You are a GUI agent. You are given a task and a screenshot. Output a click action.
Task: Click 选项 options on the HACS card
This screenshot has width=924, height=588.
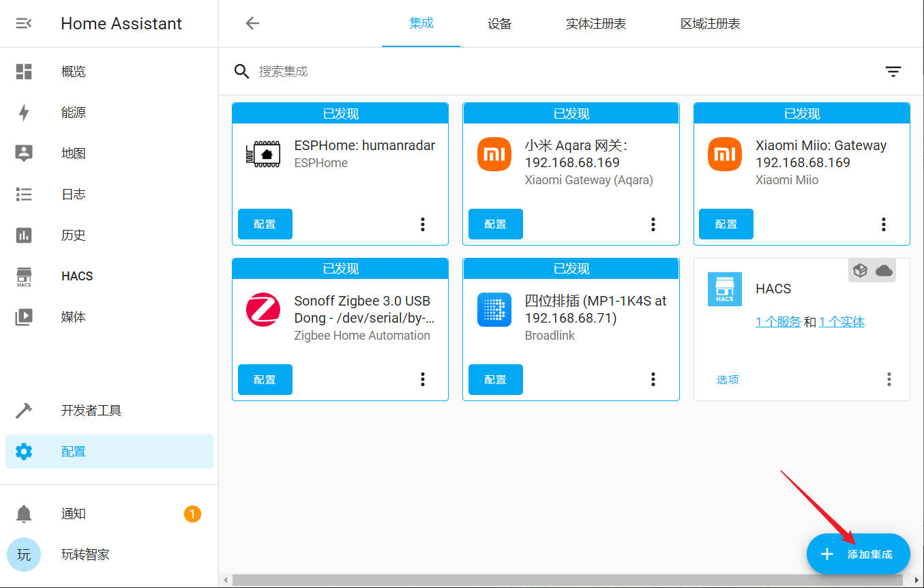pyautogui.click(x=728, y=379)
